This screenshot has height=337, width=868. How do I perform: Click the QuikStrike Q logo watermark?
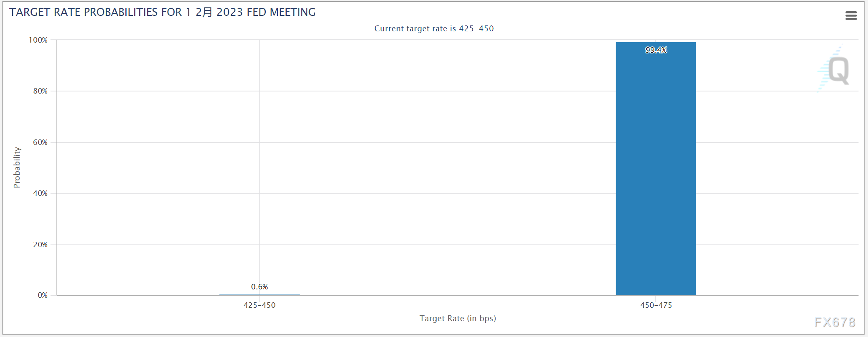coord(834,69)
